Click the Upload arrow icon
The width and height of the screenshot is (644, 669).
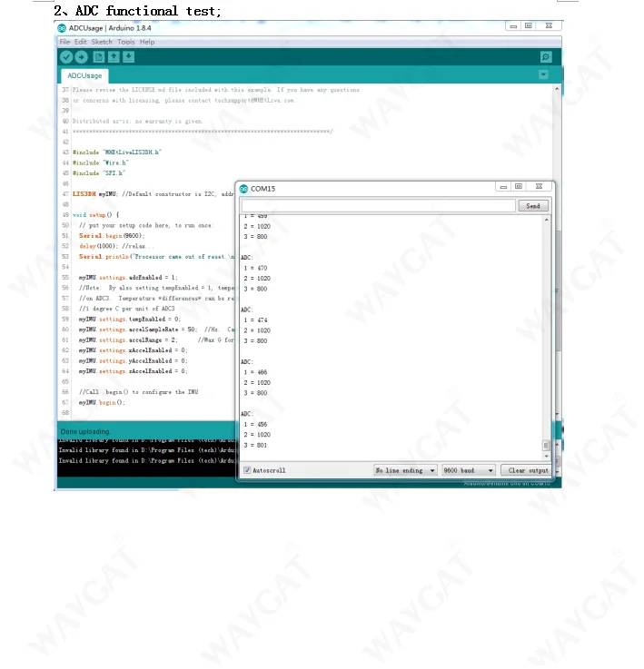[x=81, y=57]
